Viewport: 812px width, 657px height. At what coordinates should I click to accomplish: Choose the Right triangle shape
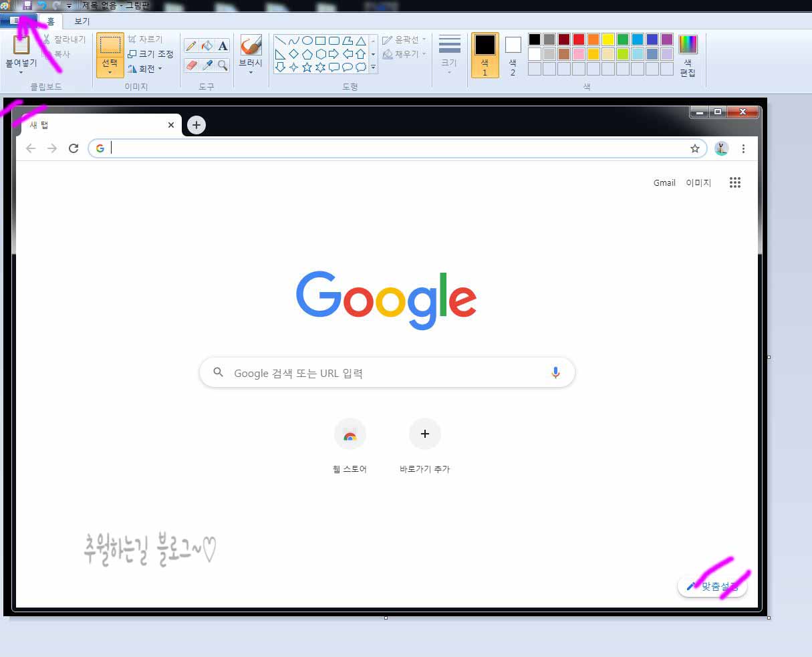click(280, 54)
